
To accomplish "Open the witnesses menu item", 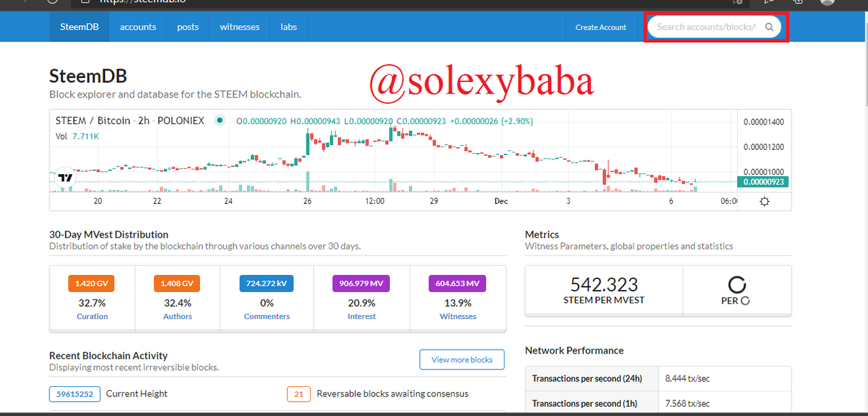I will [239, 27].
